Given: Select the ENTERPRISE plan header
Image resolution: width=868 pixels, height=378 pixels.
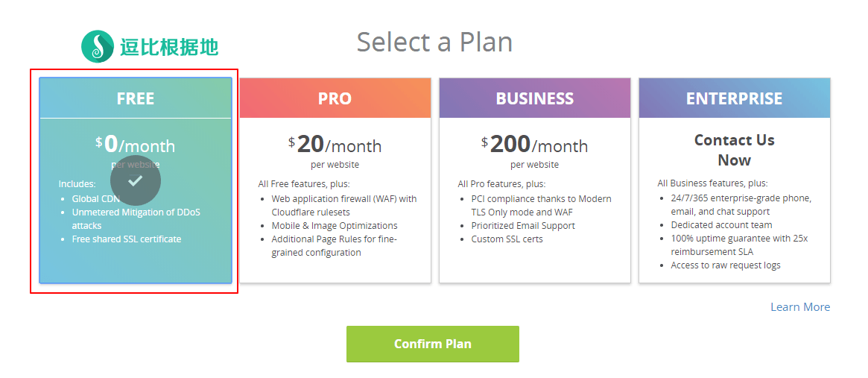Looking at the screenshot, I should (x=734, y=98).
